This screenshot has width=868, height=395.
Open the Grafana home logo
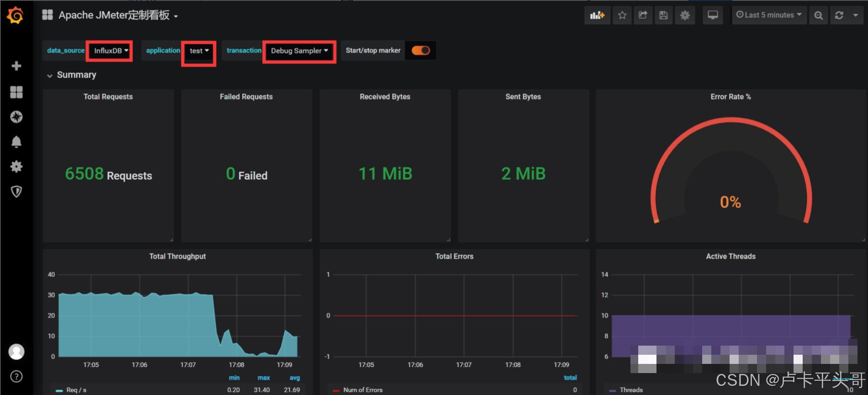pyautogui.click(x=16, y=15)
